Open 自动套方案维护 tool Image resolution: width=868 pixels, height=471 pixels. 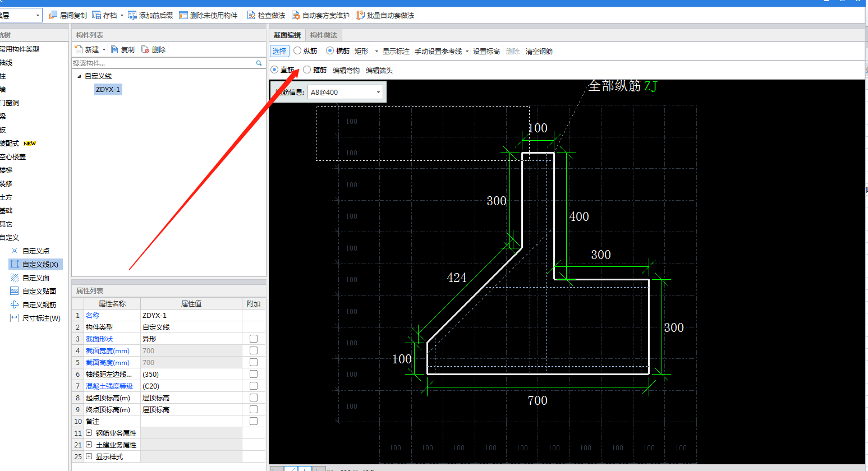point(320,15)
